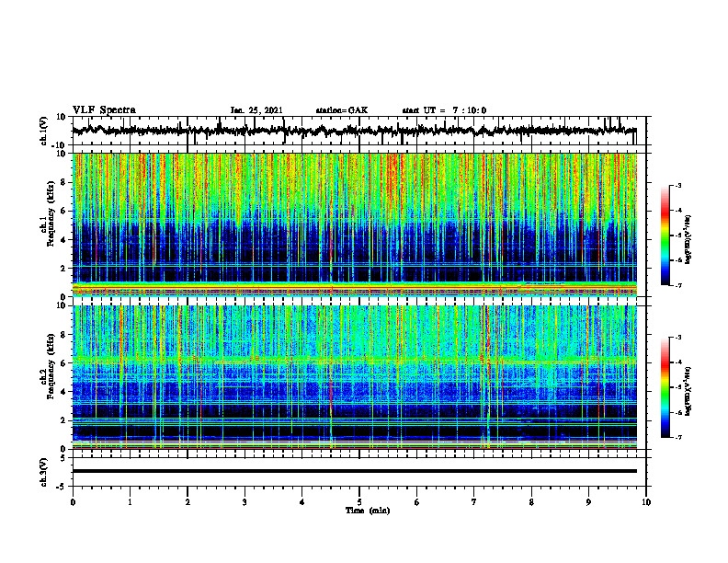Click time axis tick label "9"
Screen dimensions: 728x563
click(x=588, y=502)
